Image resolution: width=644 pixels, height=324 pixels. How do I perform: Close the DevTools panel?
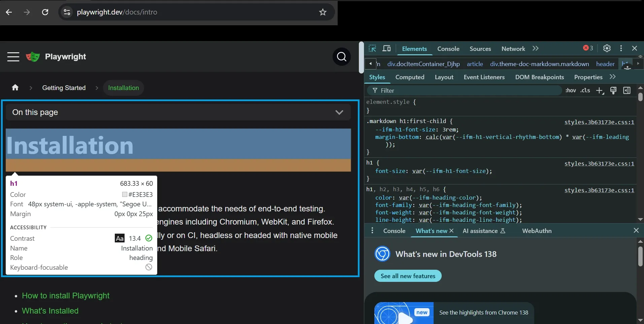635,48
